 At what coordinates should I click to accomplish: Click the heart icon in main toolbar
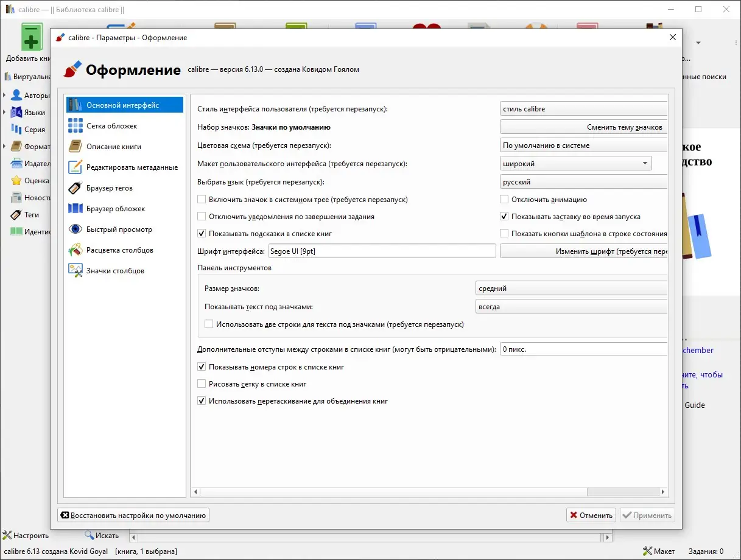426,26
